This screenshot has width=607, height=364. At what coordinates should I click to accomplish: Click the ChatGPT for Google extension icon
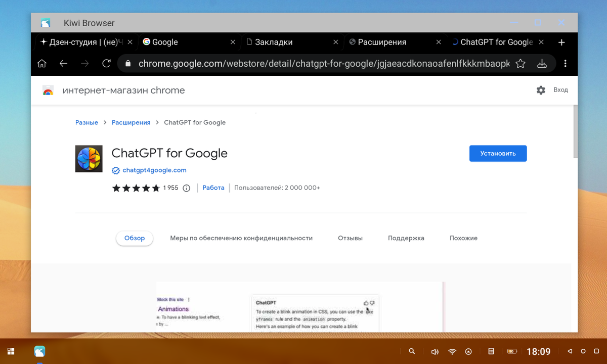89,159
